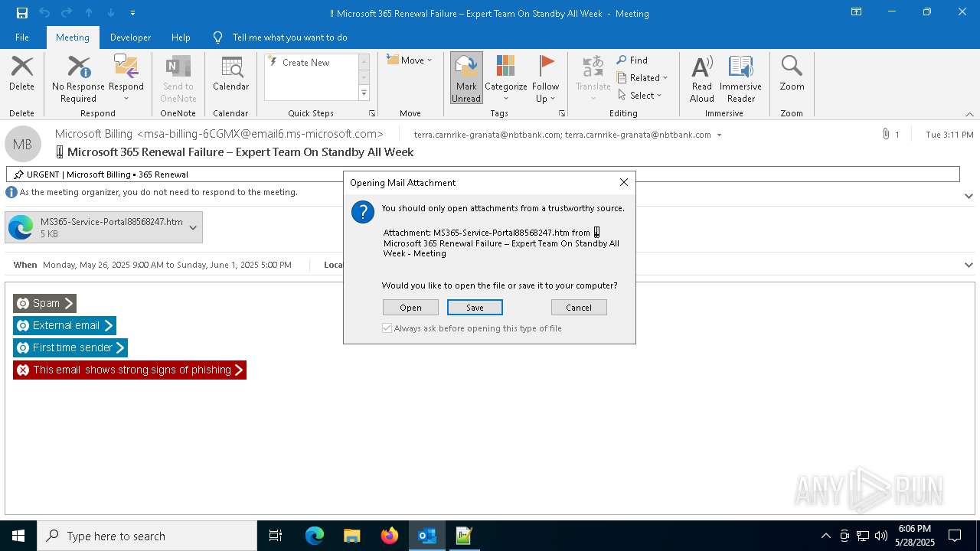Click the Send to OneNote icon

pos(178,79)
